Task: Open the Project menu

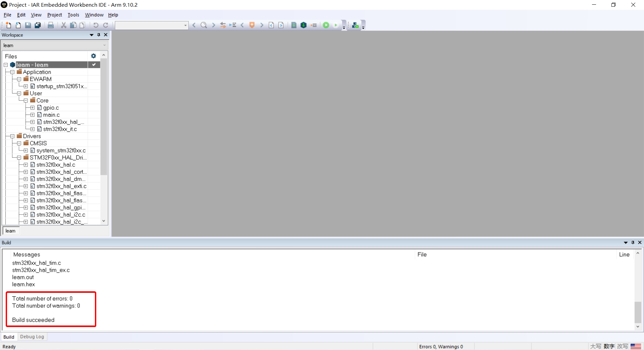Action: click(54, 15)
